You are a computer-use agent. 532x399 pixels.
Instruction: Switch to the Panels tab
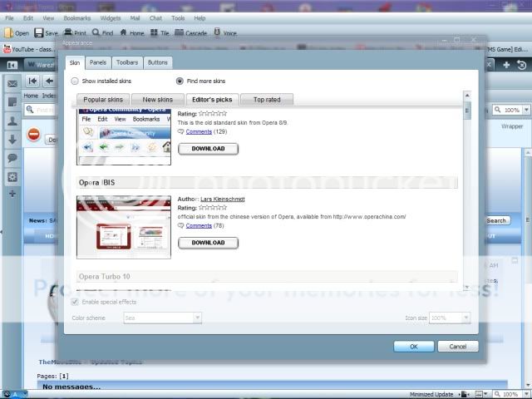(98, 62)
